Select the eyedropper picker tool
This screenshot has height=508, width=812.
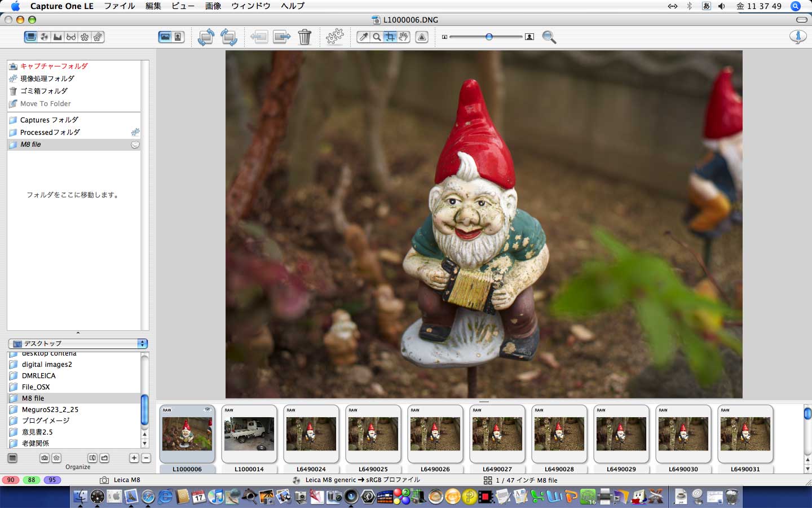[x=364, y=37]
